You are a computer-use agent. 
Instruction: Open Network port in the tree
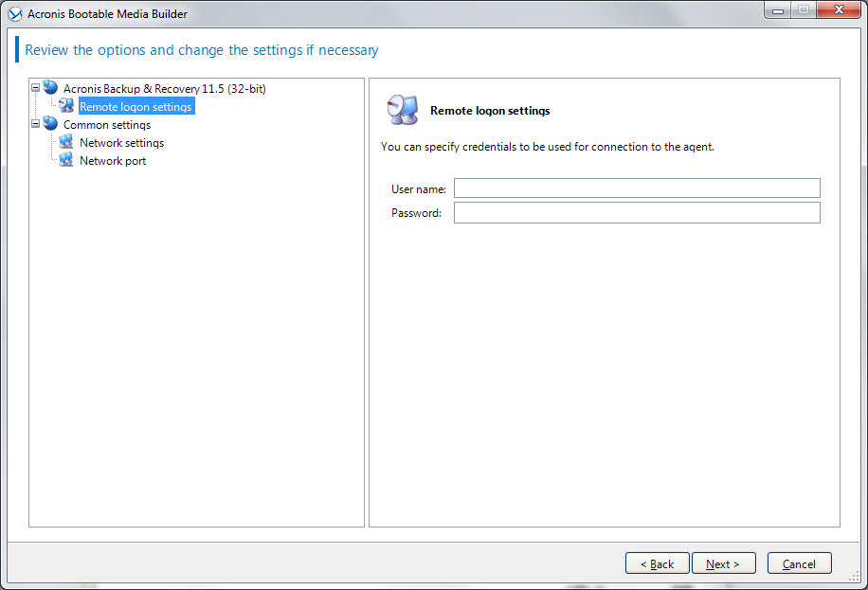[x=113, y=161]
